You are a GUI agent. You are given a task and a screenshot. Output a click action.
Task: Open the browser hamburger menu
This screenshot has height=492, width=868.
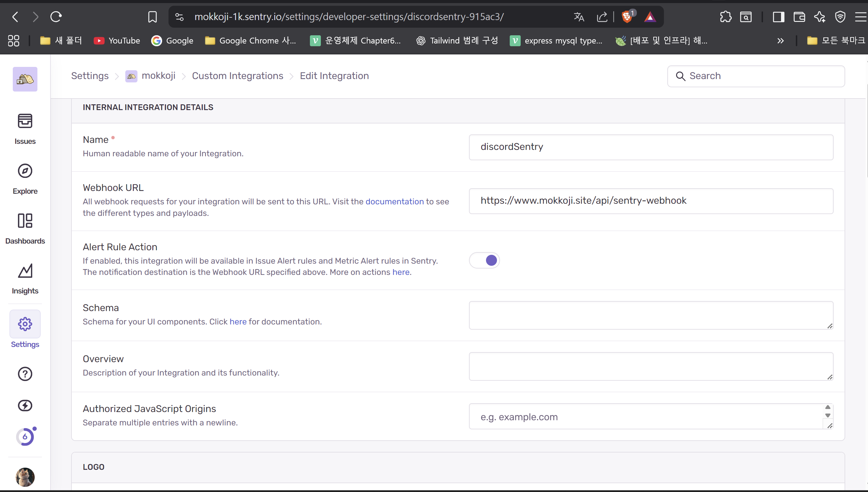coord(860,16)
